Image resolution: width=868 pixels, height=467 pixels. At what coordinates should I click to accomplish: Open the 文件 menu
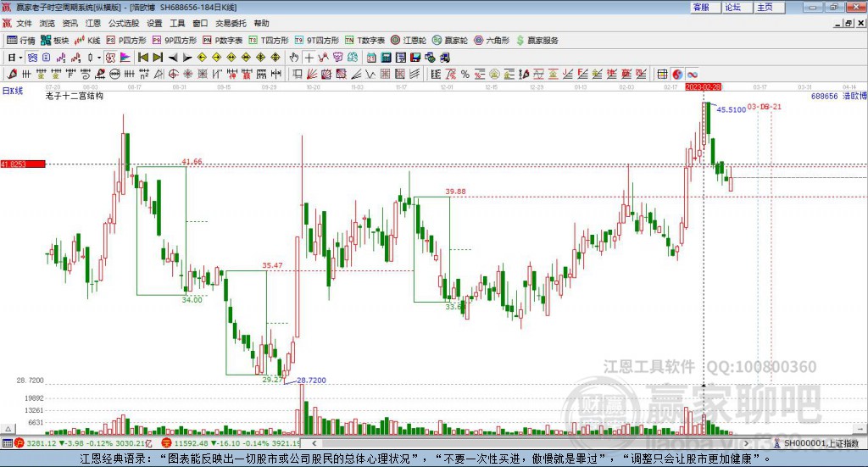point(24,23)
